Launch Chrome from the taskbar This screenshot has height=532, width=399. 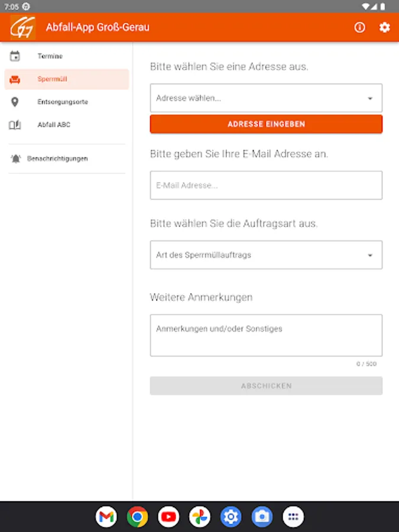coord(137,517)
